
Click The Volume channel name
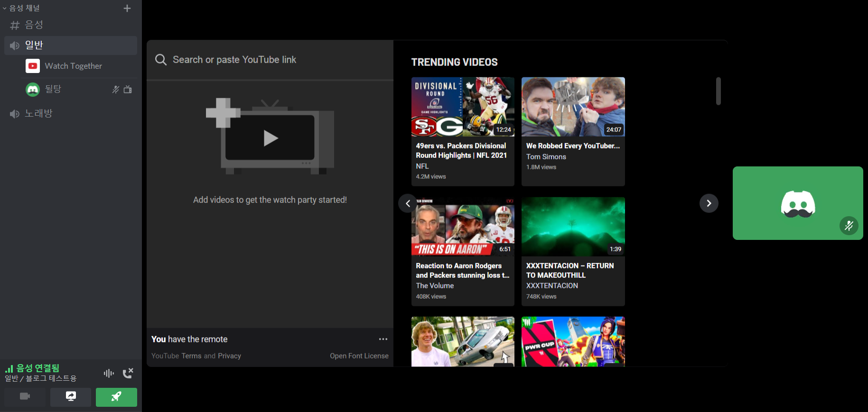point(435,285)
